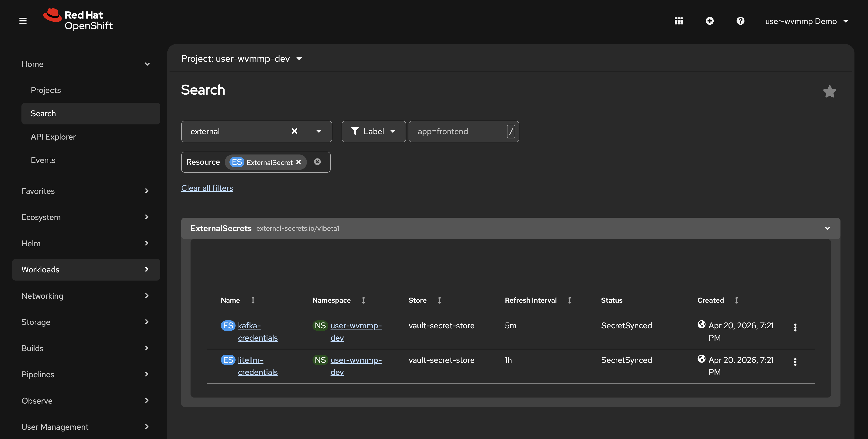The width and height of the screenshot is (868, 439).
Task: Toggle the hamburger navigation menu
Action: tap(23, 21)
